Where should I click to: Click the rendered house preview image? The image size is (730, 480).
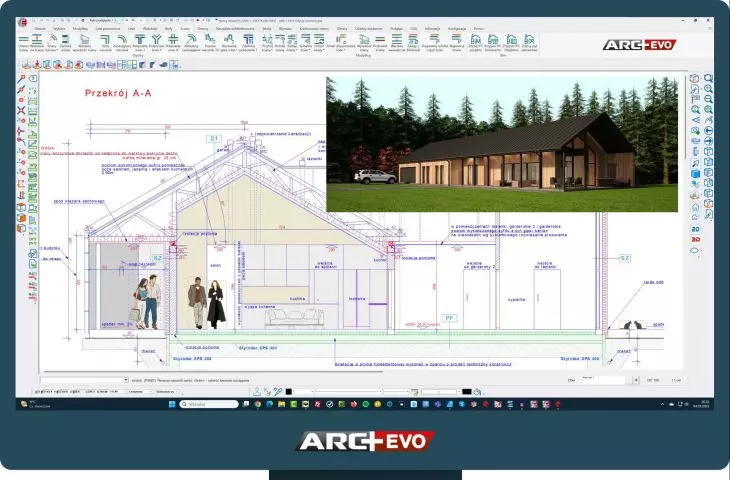point(502,144)
